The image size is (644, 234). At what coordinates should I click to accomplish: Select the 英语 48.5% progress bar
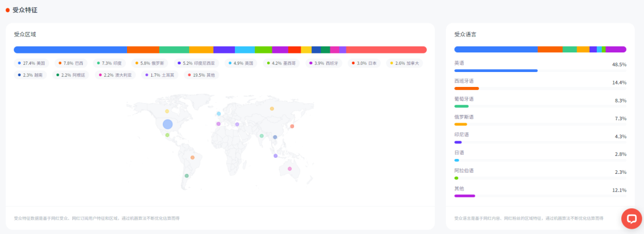(540, 70)
